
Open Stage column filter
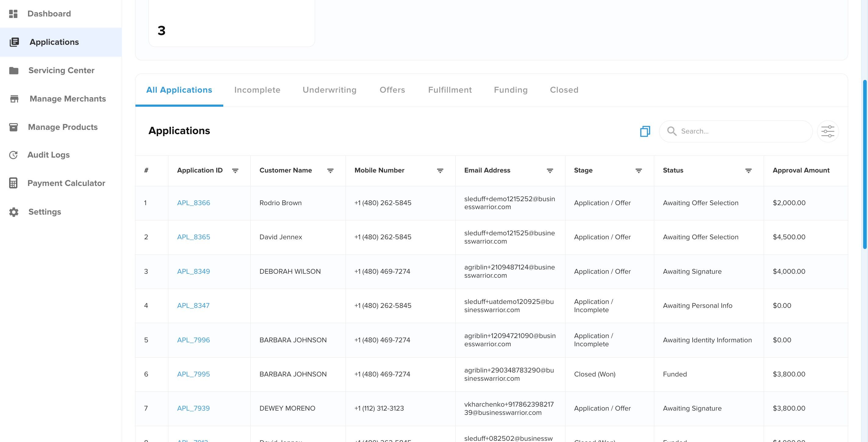(639, 171)
